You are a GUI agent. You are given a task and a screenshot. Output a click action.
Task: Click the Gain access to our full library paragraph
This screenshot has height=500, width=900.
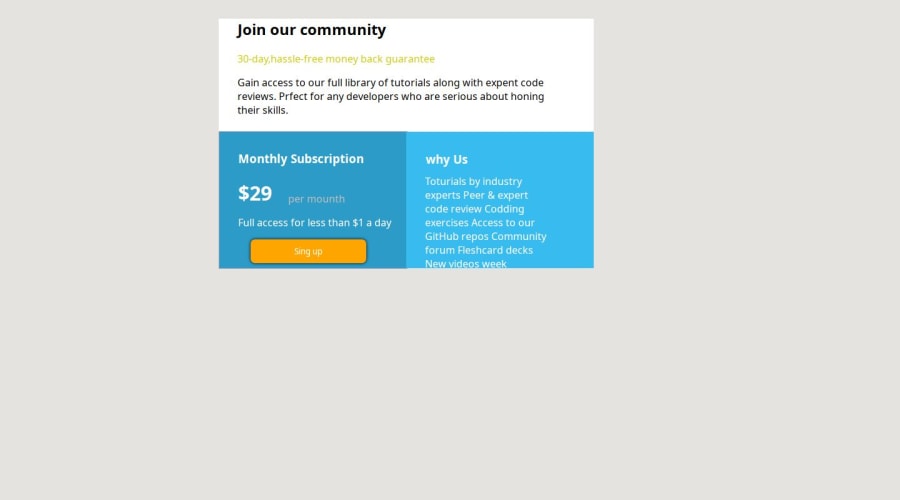point(390,96)
